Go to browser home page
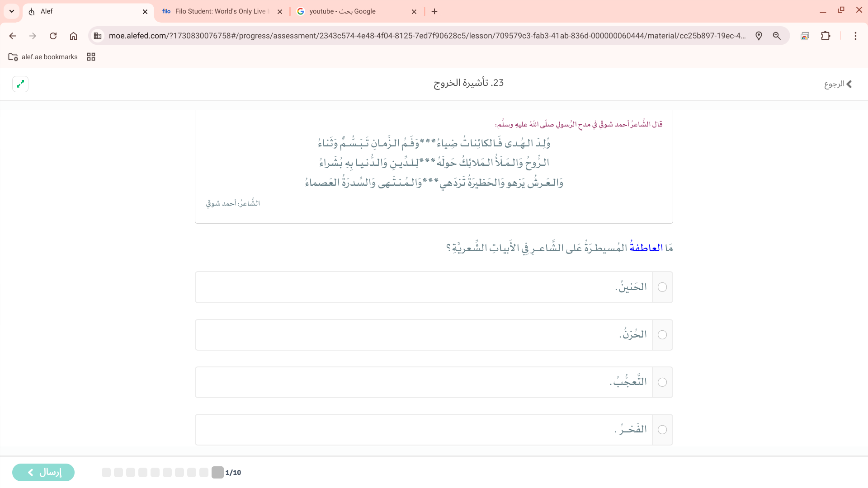This screenshot has height=488, width=868. coord(73,36)
